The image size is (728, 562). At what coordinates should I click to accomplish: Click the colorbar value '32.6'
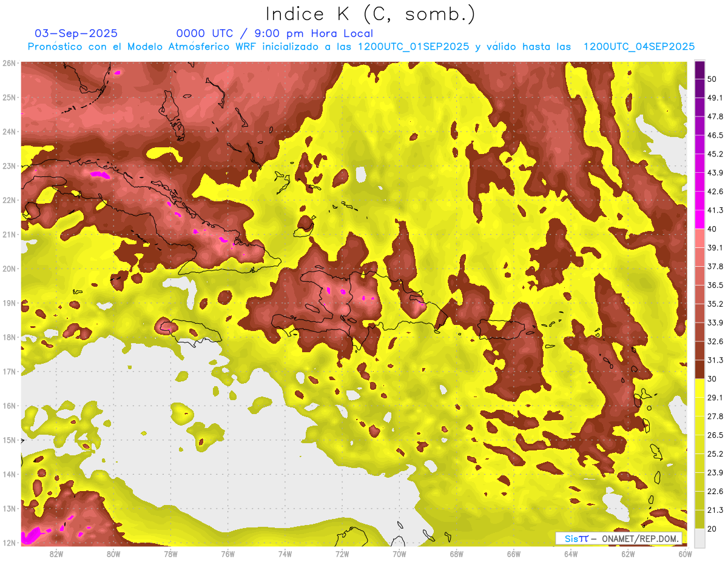pyautogui.click(x=715, y=341)
